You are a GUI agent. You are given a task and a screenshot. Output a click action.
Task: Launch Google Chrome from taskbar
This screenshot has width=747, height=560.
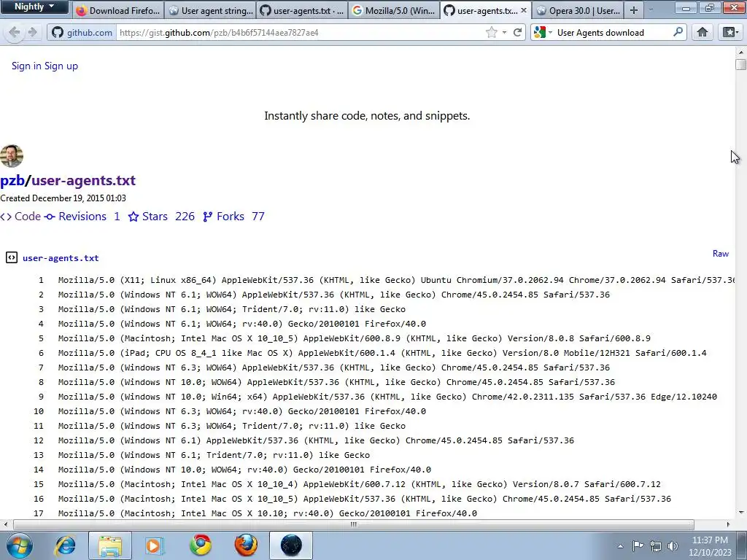[x=200, y=545]
